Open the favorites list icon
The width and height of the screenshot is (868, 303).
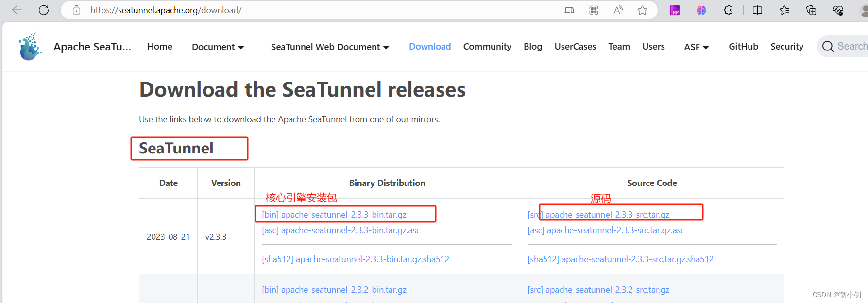784,10
